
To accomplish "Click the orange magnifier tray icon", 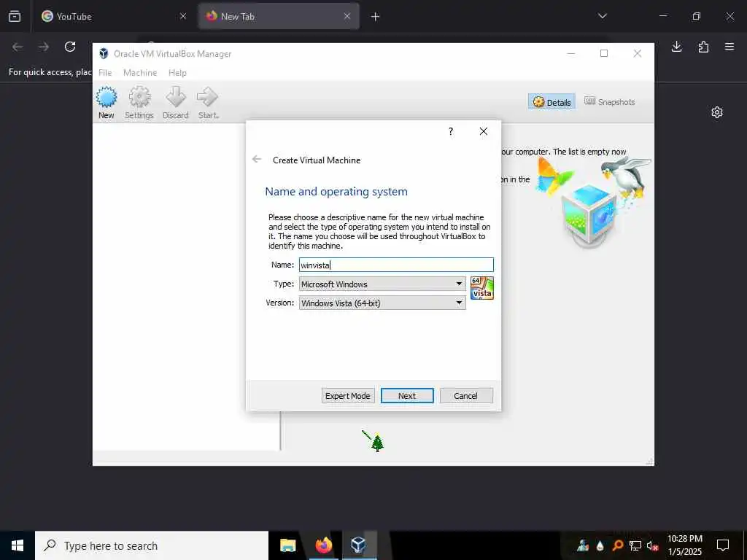I will pos(617,545).
